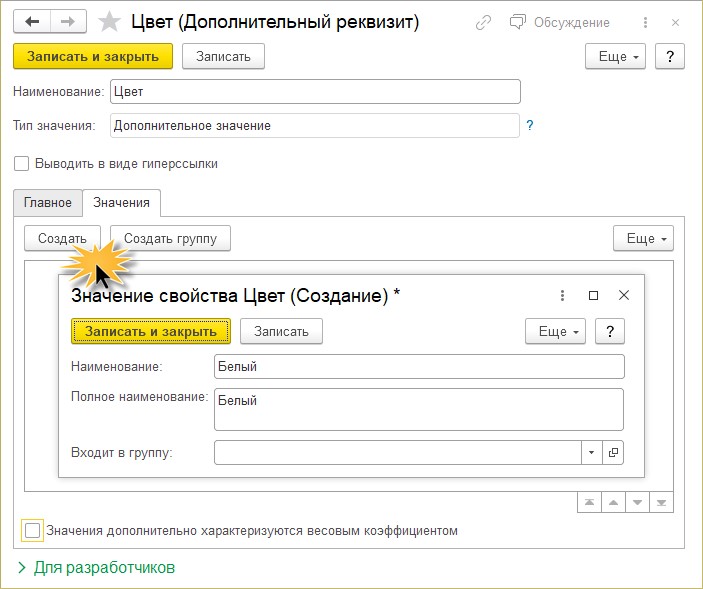The width and height of the screenshot is (703, 589).
Task: Move item to the top of list
Action: pos(590,502)
